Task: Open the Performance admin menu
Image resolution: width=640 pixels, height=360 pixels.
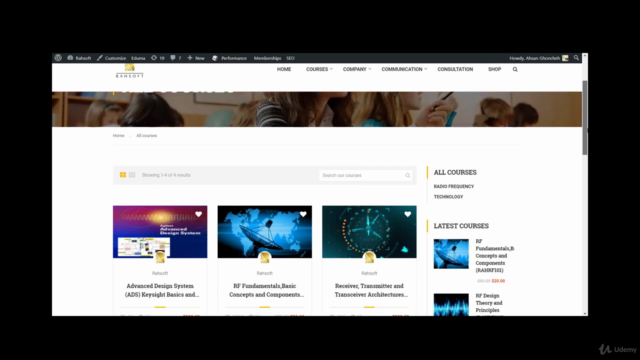Action: (229, 58)
